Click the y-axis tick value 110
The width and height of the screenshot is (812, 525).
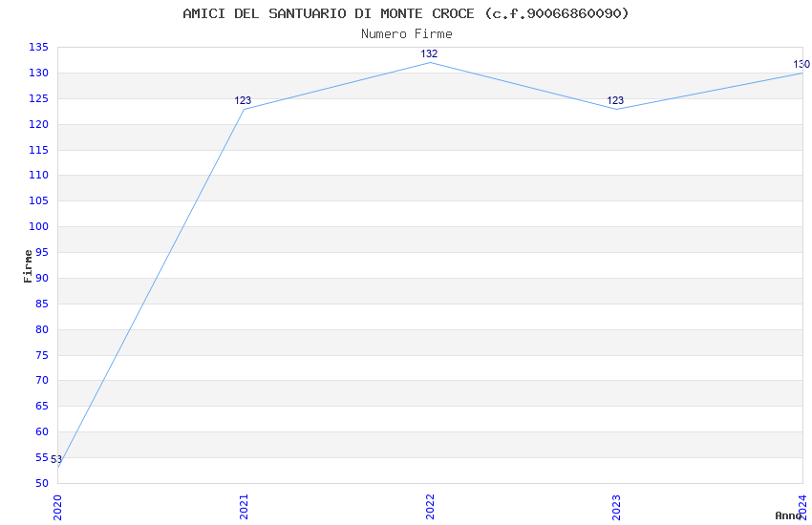[39, 176]
